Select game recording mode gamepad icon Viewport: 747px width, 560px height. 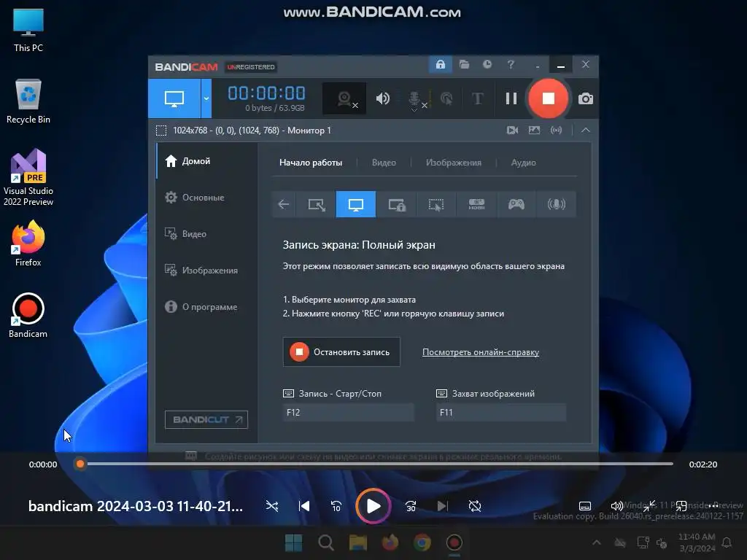click(x=516, y=204)
